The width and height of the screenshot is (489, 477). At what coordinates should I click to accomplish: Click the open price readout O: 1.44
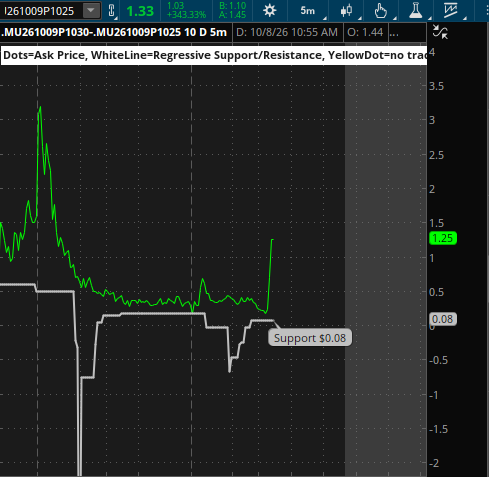[365, 32]
